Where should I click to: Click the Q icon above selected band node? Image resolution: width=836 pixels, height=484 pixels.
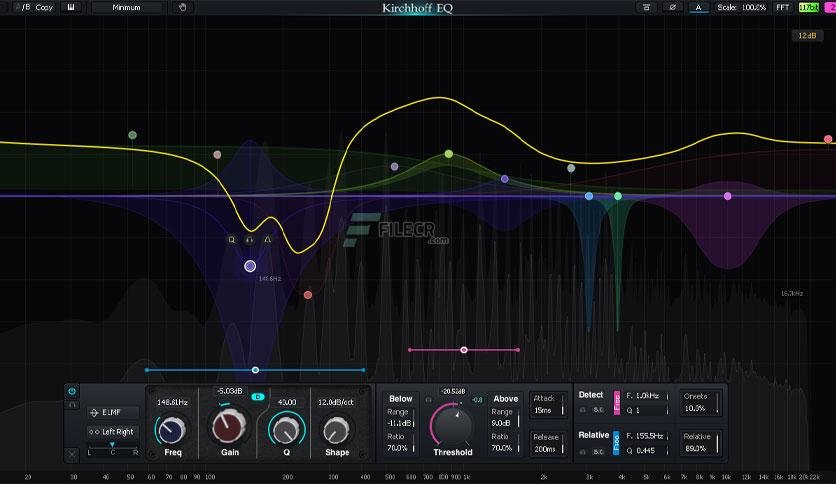click(231, 240)
